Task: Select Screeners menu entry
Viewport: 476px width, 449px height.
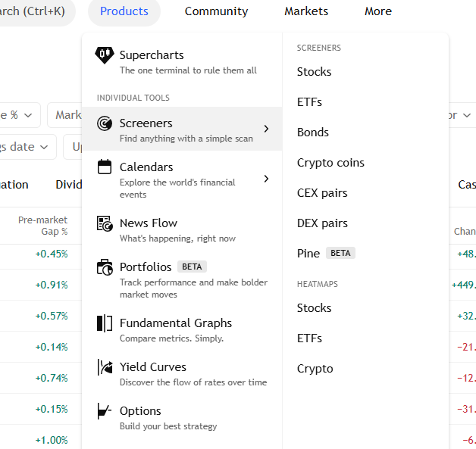Action: (182, 129)
